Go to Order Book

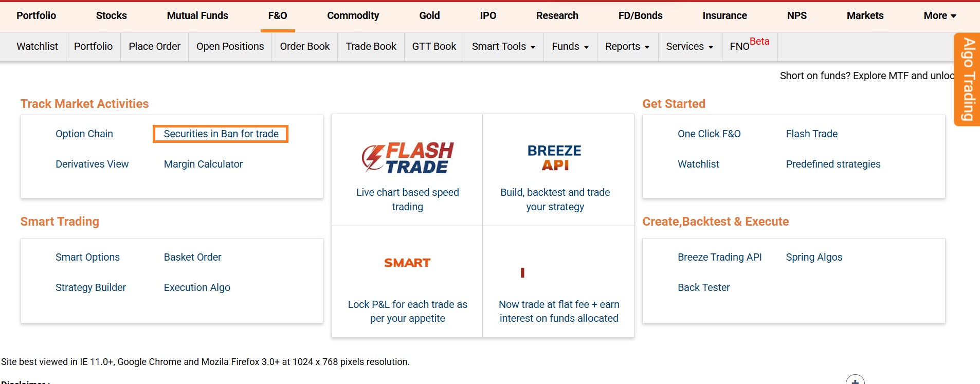[x=304, y=47]
